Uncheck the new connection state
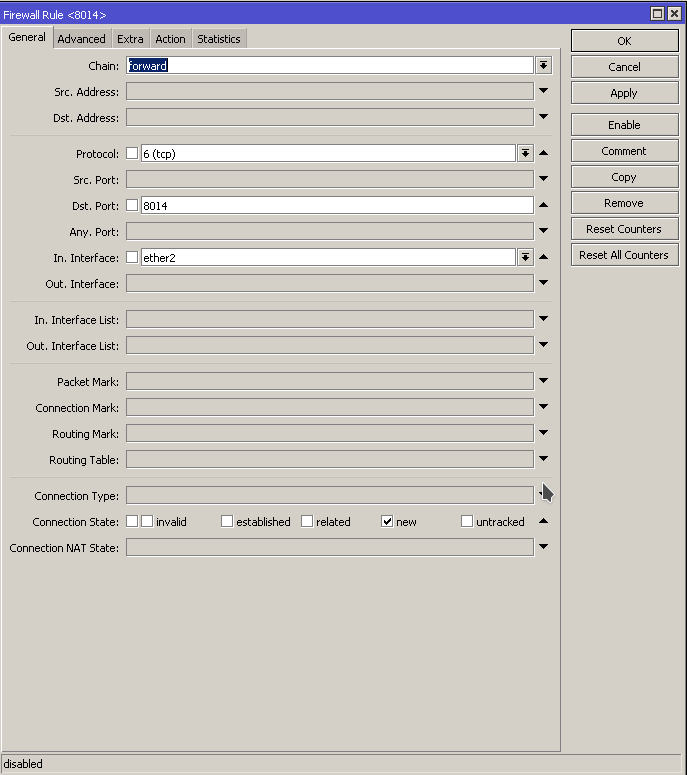687x775 pixels. tap(387, 521)
